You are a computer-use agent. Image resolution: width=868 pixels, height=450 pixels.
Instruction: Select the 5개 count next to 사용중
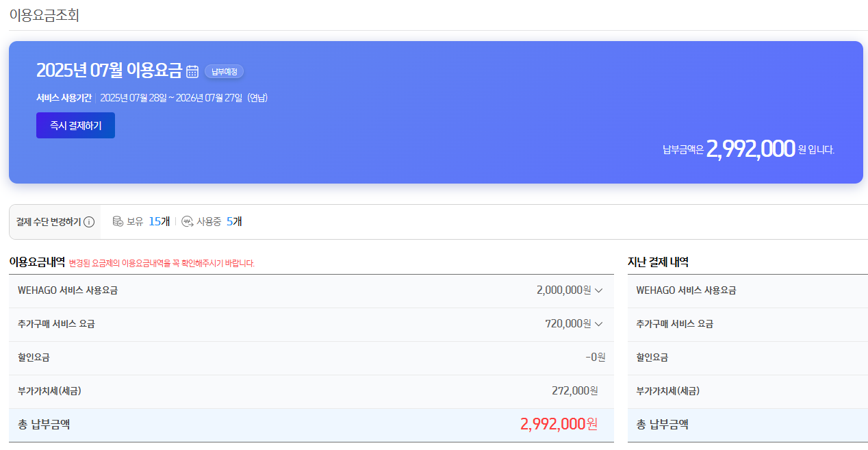234,221
